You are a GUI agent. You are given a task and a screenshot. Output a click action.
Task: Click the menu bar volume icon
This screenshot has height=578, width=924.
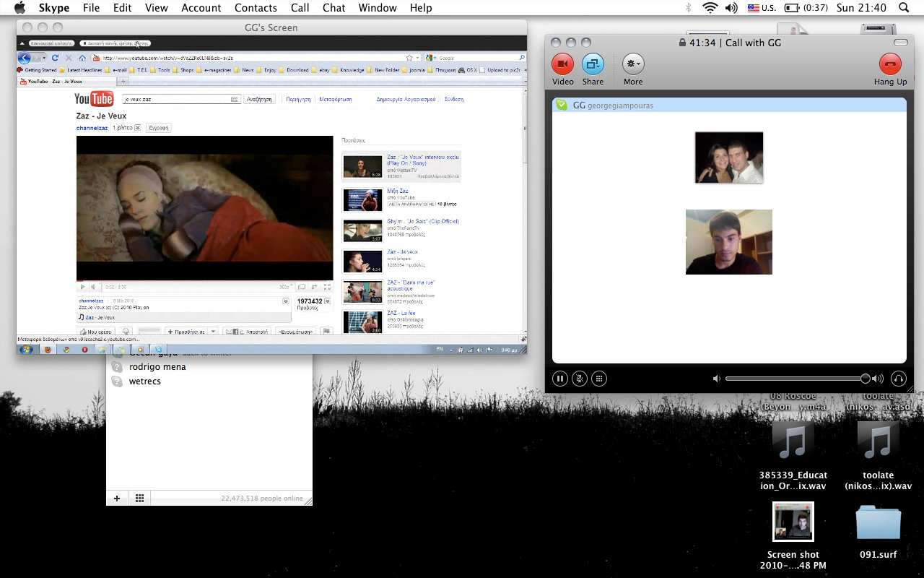coord(731,8)
